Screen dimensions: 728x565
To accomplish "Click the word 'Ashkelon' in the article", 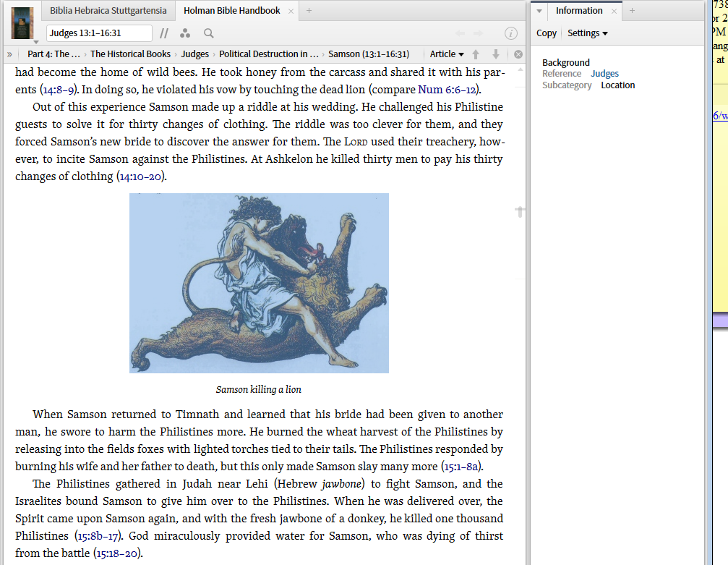I will click(288, 159).
